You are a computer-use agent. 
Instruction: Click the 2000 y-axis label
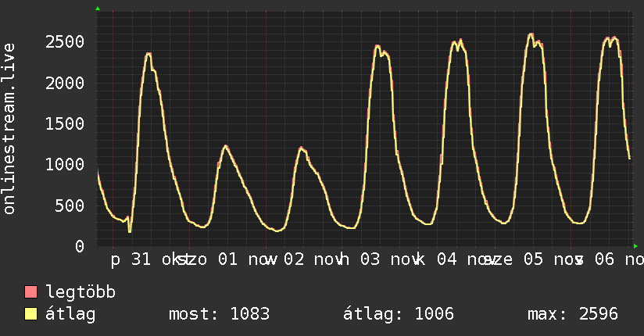[65, 83]
